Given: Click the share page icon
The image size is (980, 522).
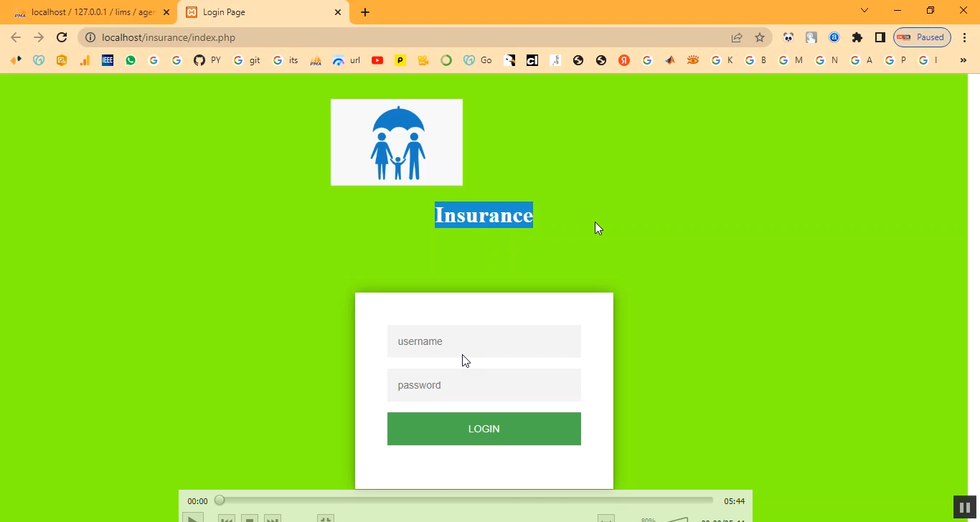Looking at the screenshot, I should point(737,37).
